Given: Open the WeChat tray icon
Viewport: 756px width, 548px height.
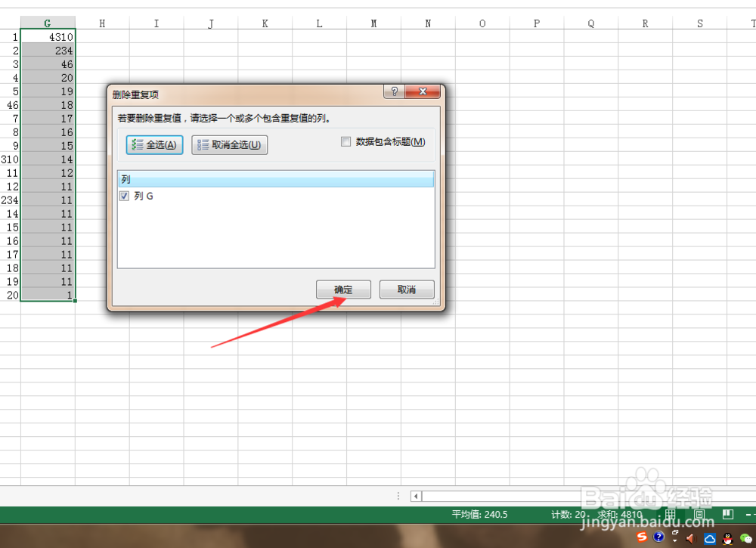Looking at the screenshot, I should (746, 538).
